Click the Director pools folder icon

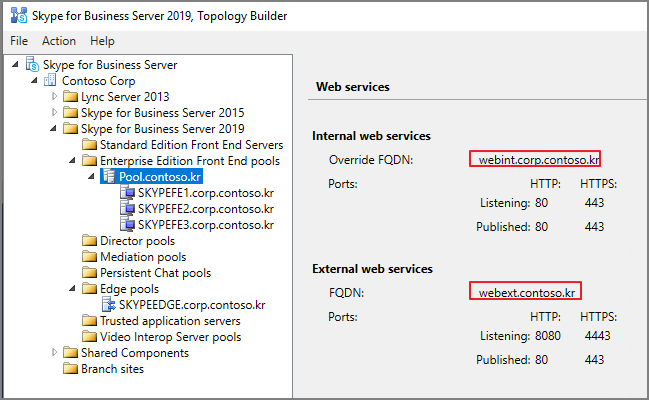pos(89,241)
